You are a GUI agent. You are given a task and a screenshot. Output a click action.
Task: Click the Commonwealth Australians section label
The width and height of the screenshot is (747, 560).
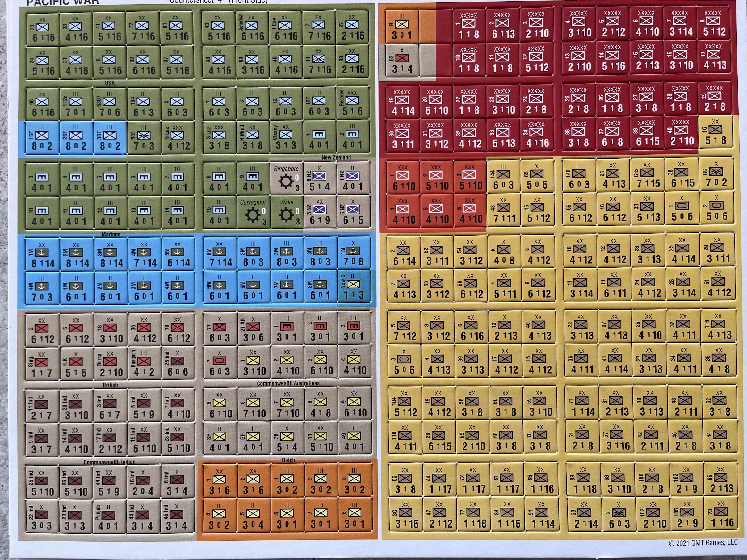pos(288,383)
